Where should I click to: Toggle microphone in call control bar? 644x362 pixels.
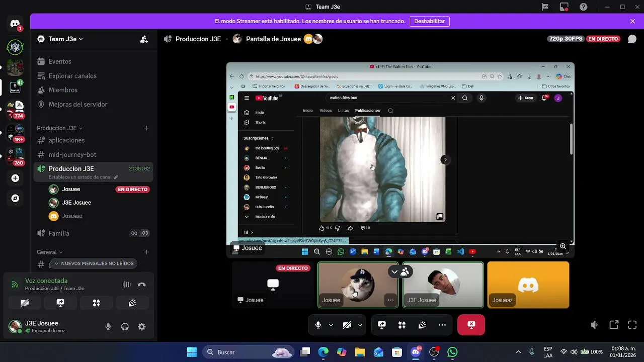click(318, 325)
